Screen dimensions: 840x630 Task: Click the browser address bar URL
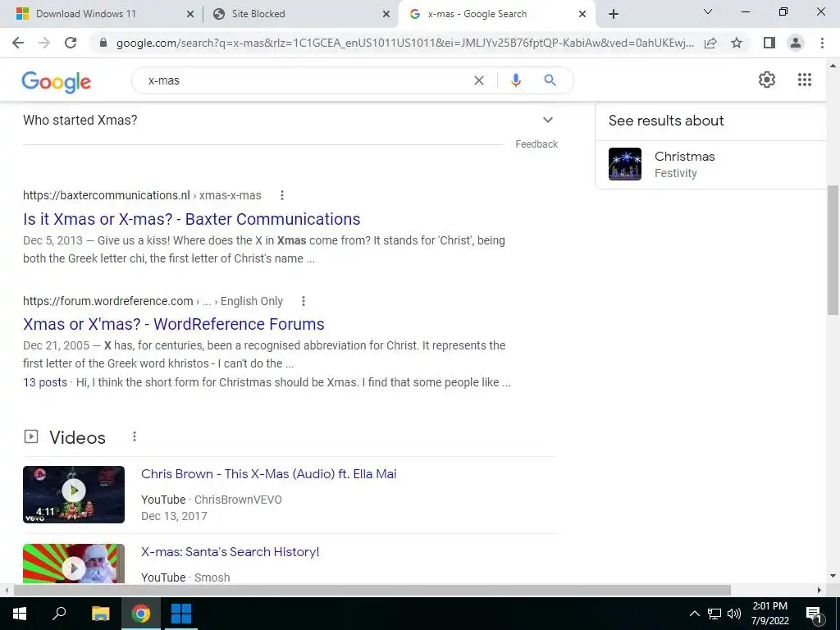click(x=405, y=43)
